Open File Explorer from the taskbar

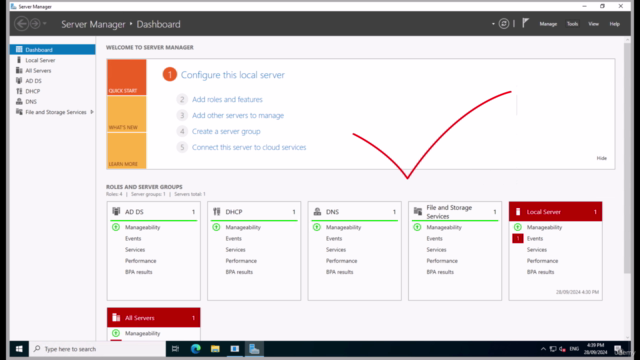click(x=215, y=349)
